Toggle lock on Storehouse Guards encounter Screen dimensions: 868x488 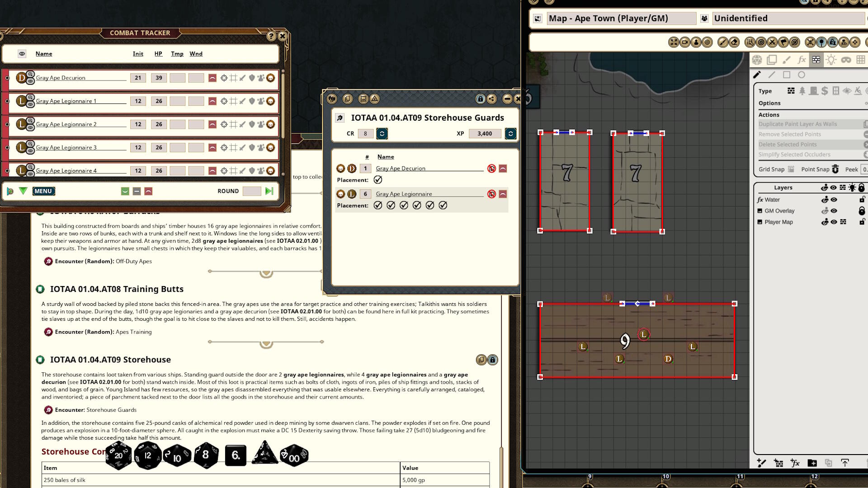point(480,99)
